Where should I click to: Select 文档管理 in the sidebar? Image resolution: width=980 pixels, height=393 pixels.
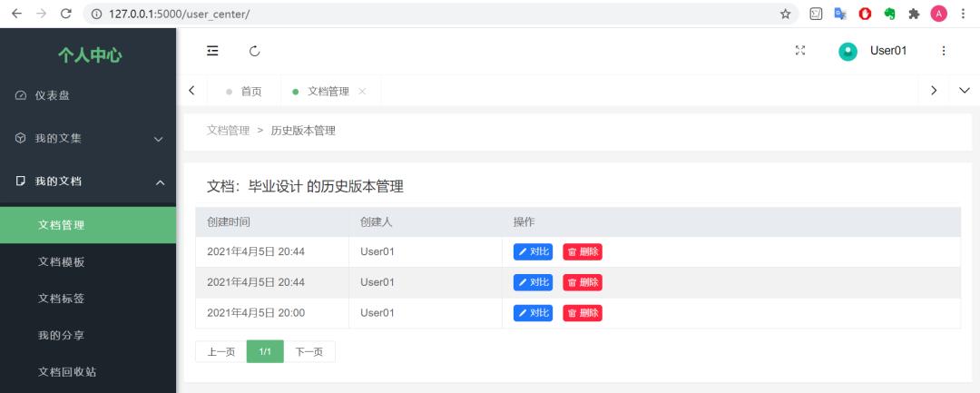[87, 225]
